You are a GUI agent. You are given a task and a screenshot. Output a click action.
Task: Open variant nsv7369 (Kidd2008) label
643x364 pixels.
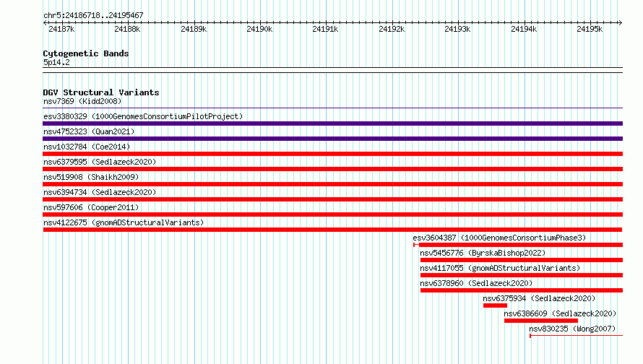tap(82, 101)
